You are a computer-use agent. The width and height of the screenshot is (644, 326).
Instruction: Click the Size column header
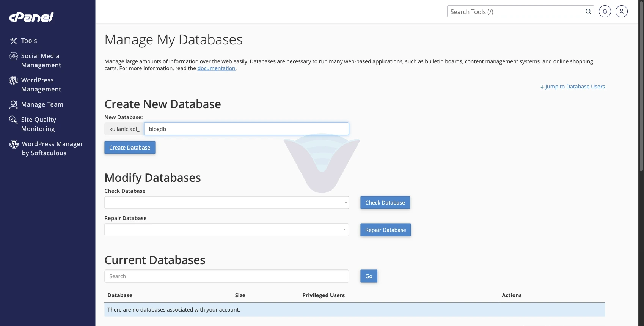coord(240,295)
